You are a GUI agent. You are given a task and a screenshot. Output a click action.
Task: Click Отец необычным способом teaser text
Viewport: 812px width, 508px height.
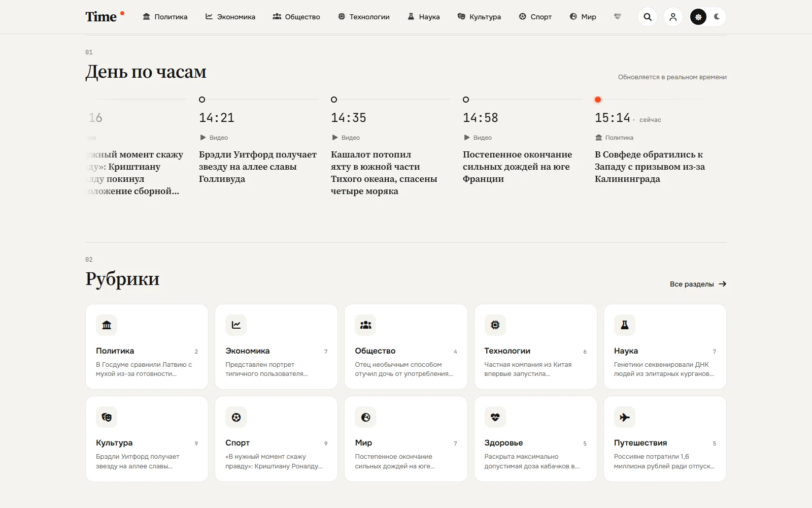[x=404, y=369]
